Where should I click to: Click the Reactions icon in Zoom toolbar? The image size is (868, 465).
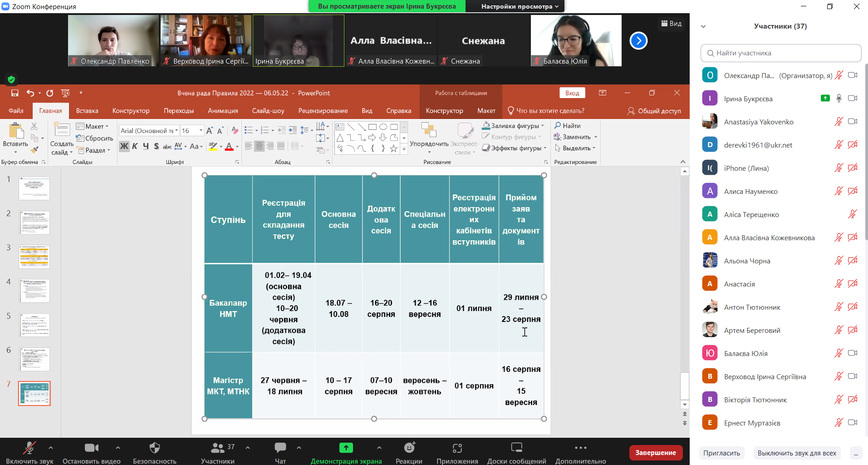[x=409, y=448]
